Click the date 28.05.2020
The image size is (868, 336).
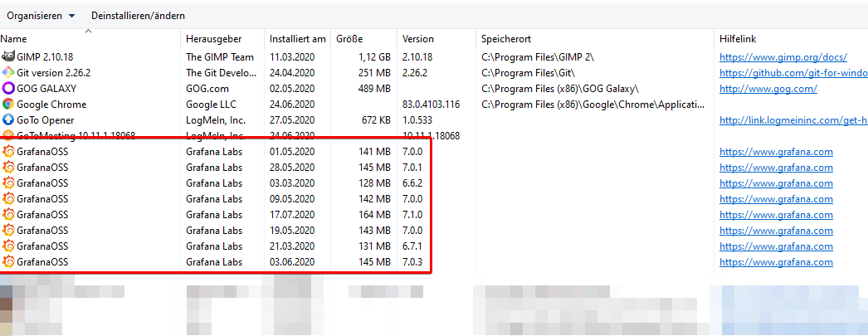pos(292,167)
